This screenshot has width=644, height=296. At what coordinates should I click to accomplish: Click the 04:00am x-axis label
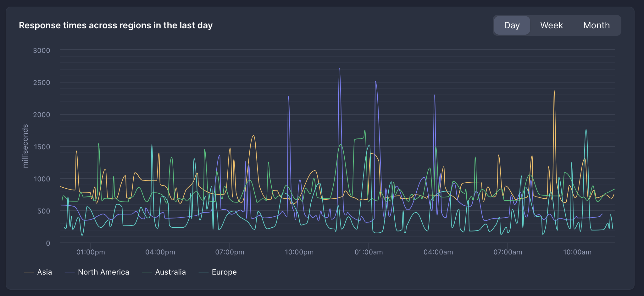(438, 252)
